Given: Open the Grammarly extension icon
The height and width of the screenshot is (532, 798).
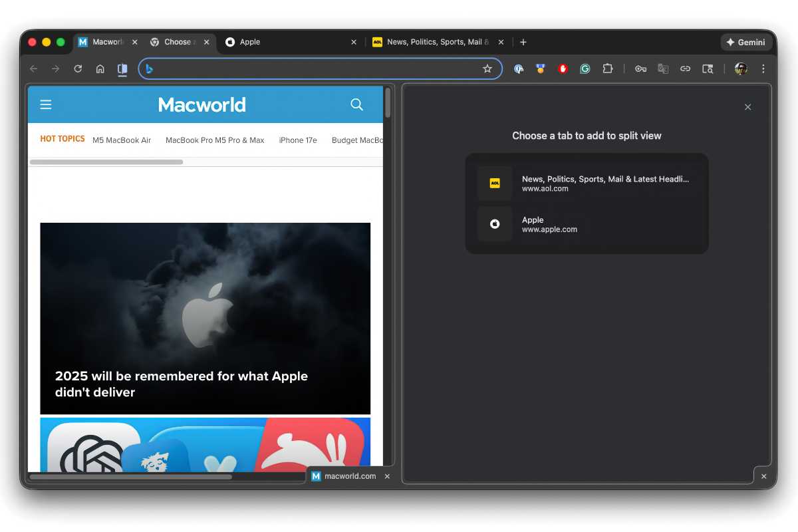Looking at the screenshot, I should (x=585, y=68).
